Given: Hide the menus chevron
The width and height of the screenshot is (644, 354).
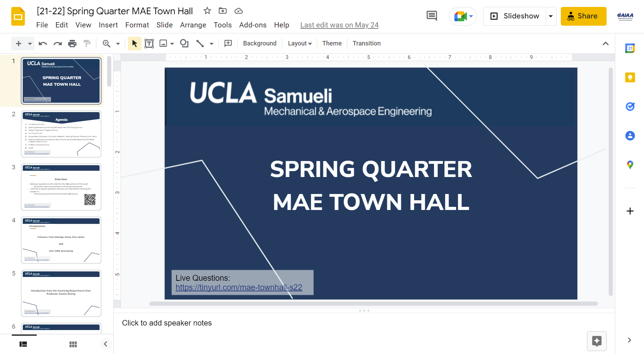Looking at the screenshot, I should [606, 43].
